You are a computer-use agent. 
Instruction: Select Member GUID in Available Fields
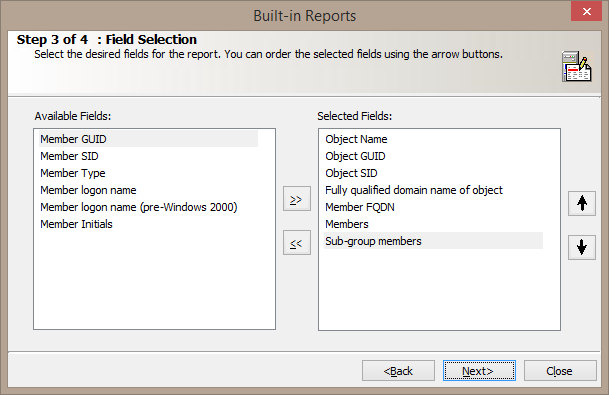(148, 139)
